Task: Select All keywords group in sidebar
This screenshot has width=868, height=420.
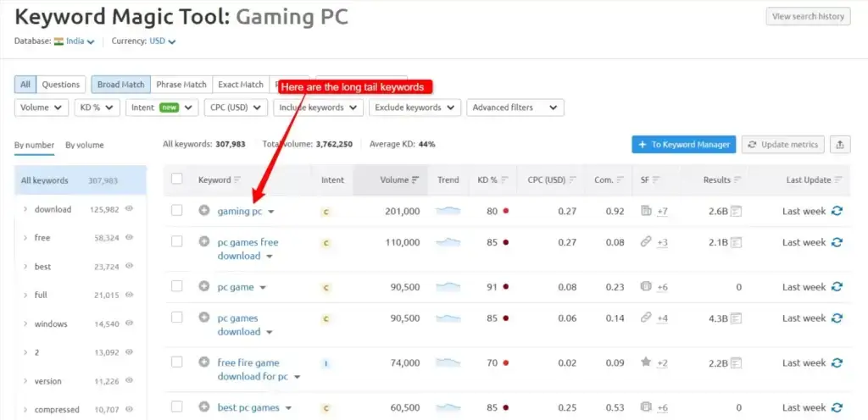Action: tap(81, 180)
